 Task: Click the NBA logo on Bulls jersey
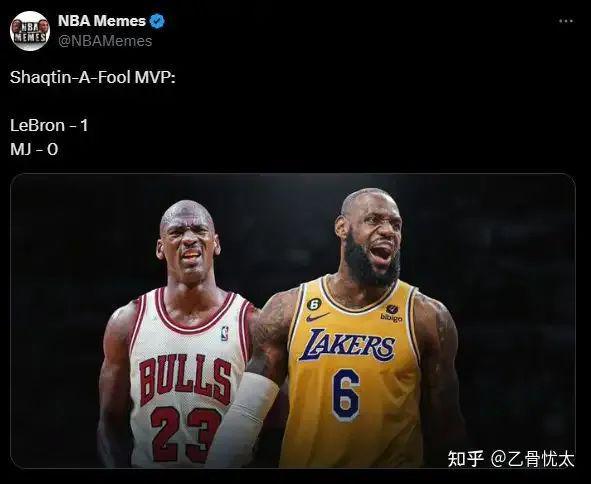[x=225, y=334]
